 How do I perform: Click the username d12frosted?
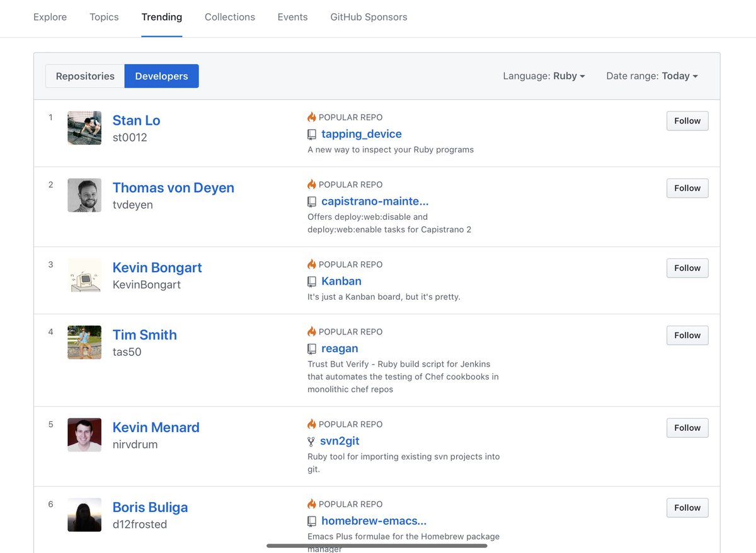(x=139, y=525)
